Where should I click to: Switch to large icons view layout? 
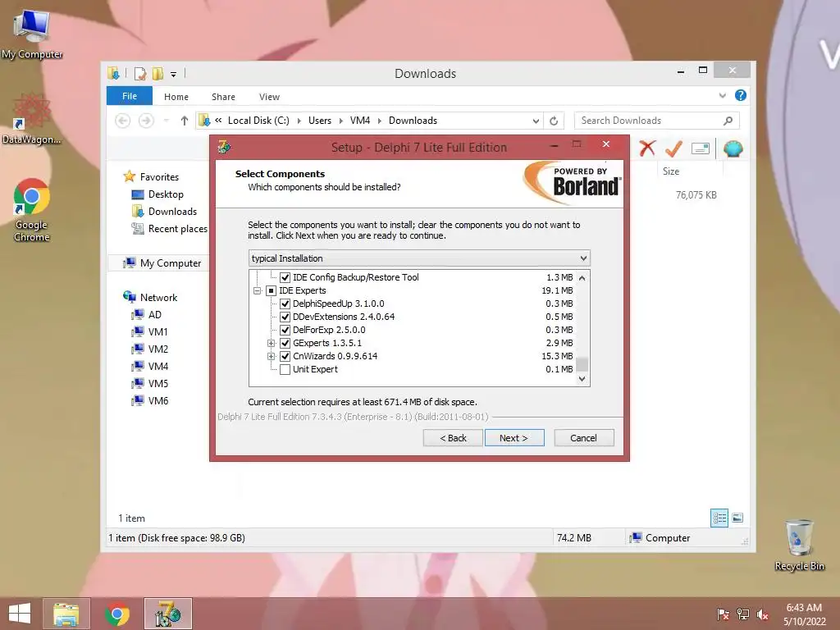click(737, 518)
